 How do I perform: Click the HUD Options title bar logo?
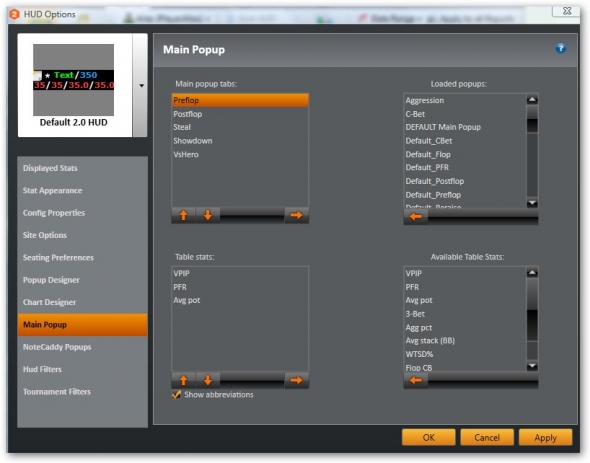[x=14, y=14]
